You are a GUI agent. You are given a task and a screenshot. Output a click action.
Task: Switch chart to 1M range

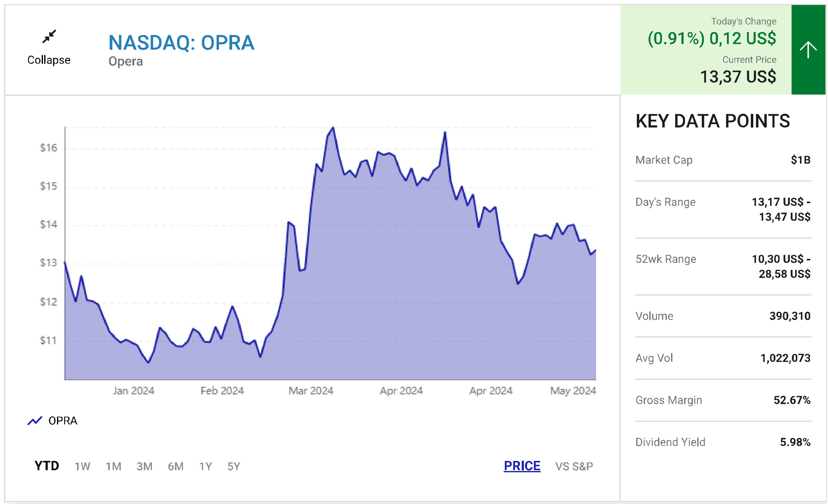(113, 466)
